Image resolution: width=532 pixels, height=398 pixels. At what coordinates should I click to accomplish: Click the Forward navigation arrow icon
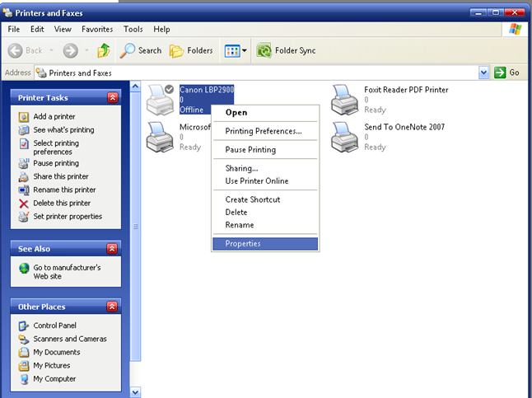71,50
